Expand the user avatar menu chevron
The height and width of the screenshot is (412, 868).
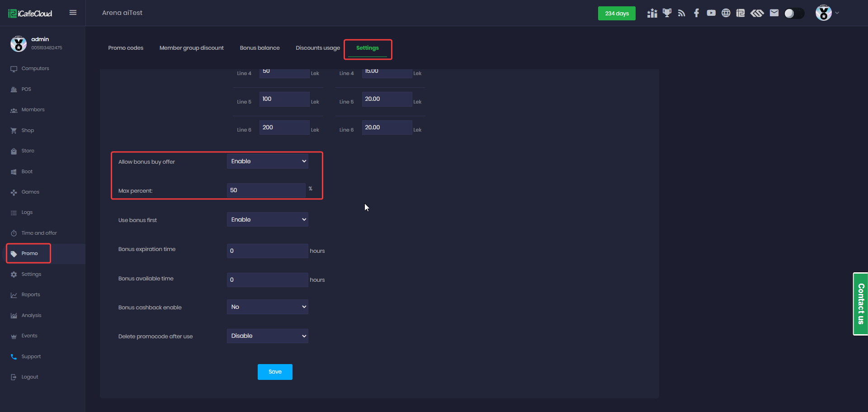pos(837,13)
